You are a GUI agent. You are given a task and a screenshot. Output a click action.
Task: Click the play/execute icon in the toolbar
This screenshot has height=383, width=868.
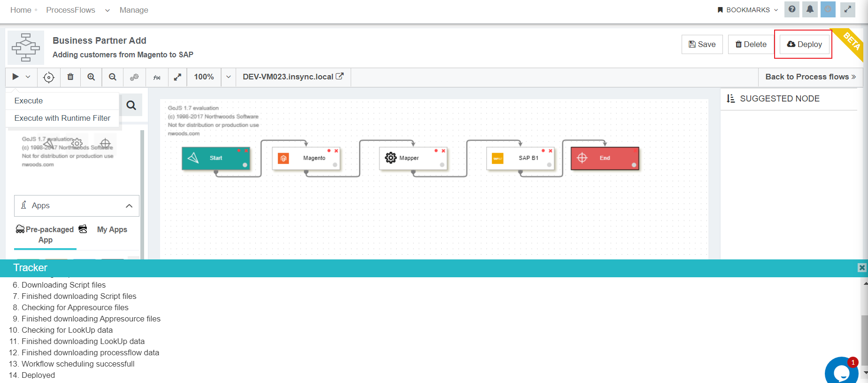coord(15,77)
